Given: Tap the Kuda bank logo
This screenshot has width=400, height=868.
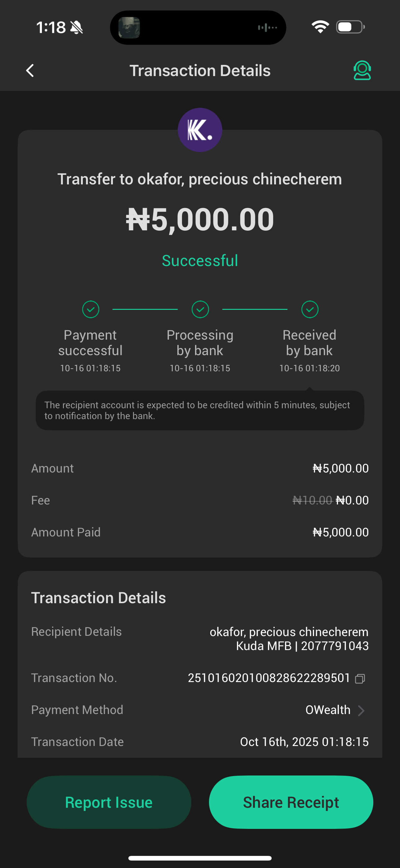Looking at the screenshot, I should [x=200, y=130].
